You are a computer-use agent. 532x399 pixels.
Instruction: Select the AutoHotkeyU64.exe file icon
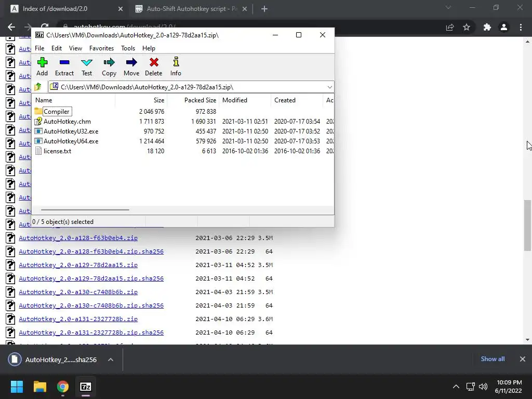pos(38,141)
